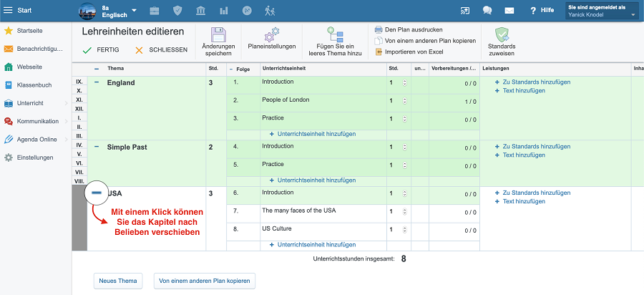Open the compass icon in top bar

point(247,11)
